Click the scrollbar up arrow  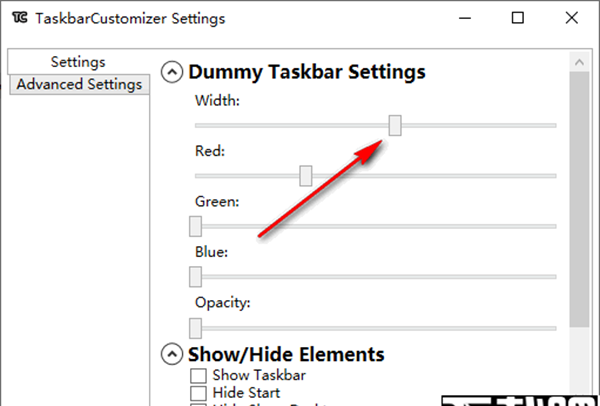(579, 62)
